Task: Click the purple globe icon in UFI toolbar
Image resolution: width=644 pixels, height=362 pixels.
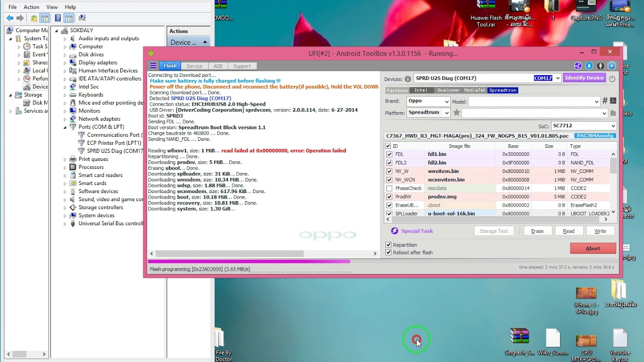Action: coord(578,66)
